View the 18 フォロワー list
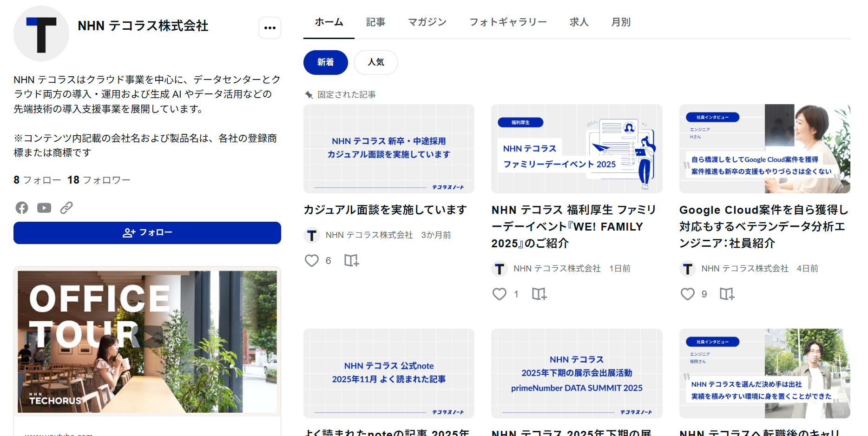 click(x=99, y=180)
